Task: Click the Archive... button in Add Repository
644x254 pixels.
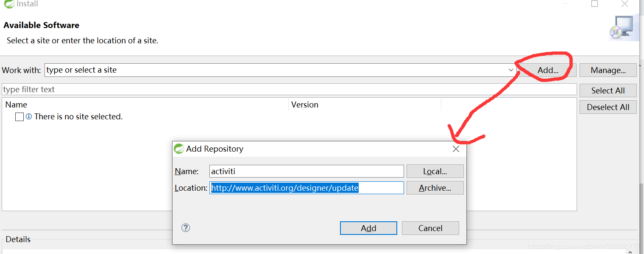Action: [435, 188]
